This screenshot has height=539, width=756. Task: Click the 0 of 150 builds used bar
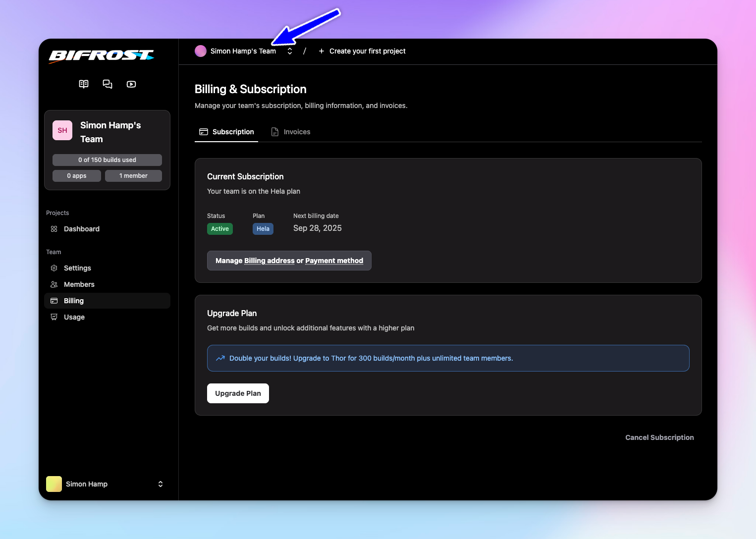[107, 160]
